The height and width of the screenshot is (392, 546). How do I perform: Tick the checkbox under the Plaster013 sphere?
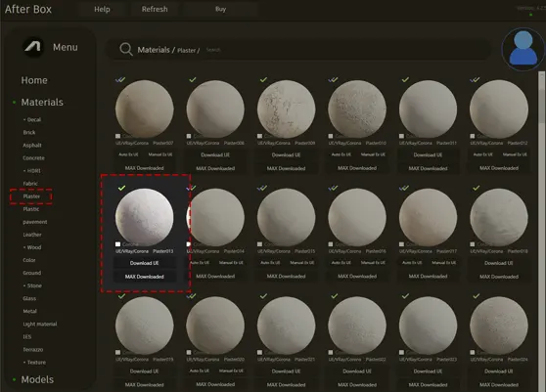[x=118, y=244]
